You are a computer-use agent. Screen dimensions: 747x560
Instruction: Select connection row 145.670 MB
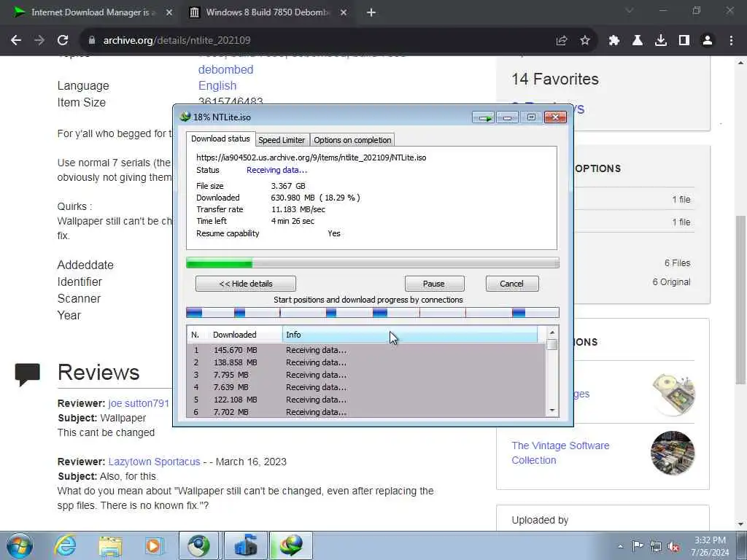(x=366, y=350)
